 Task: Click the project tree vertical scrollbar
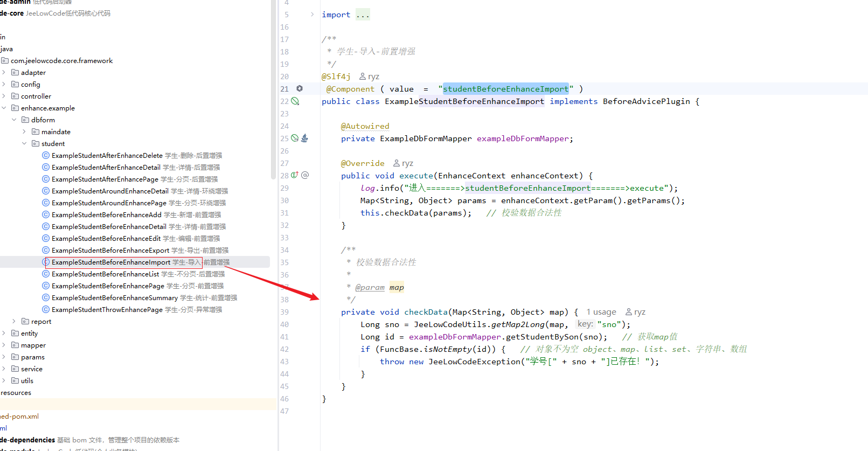click(274, 89)
